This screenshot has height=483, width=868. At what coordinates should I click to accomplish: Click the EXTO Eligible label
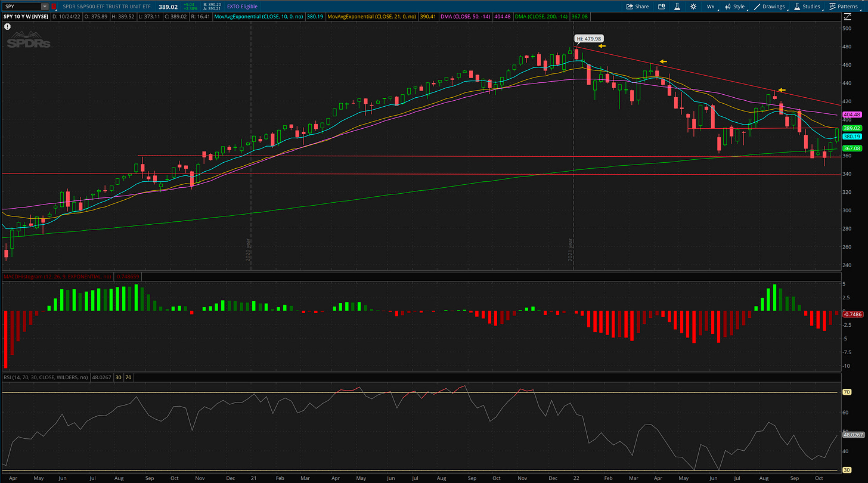pos(242,7)
